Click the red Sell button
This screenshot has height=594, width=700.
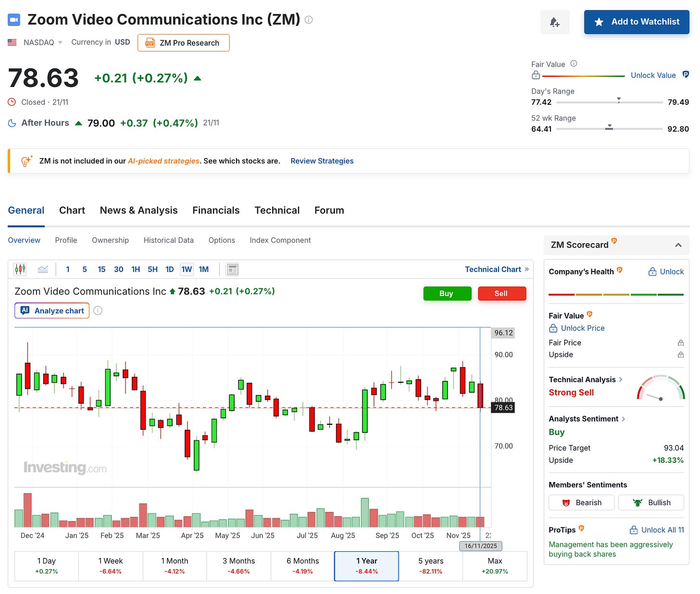click(x=501, y=294)
